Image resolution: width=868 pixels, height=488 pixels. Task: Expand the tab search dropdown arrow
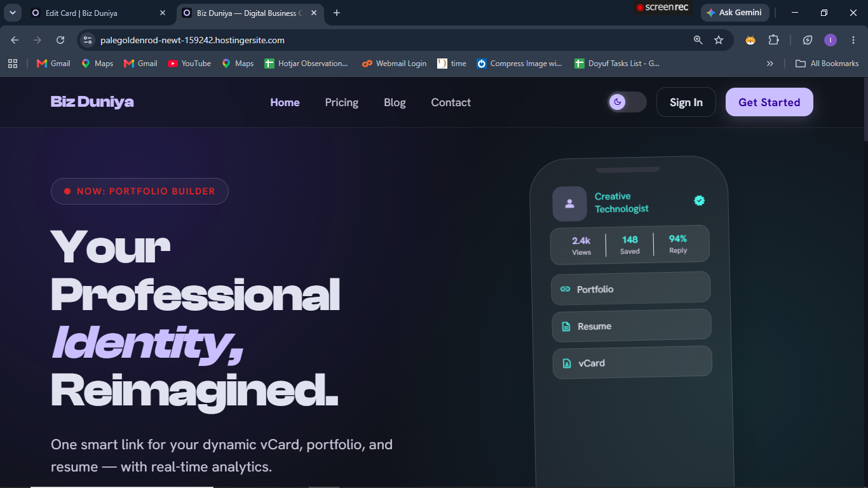click(12, 13)
